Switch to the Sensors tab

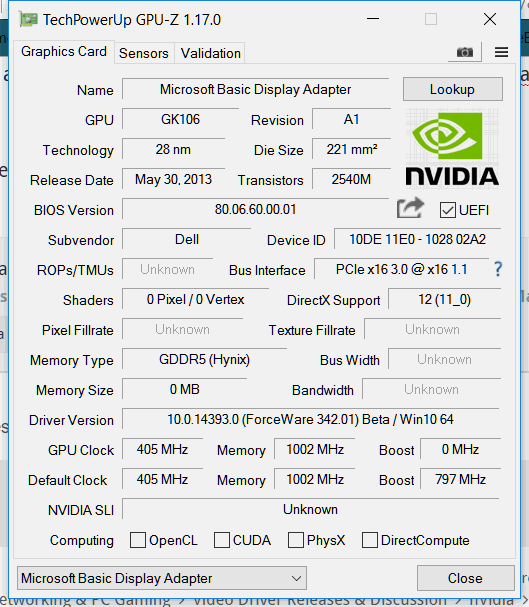144,53
